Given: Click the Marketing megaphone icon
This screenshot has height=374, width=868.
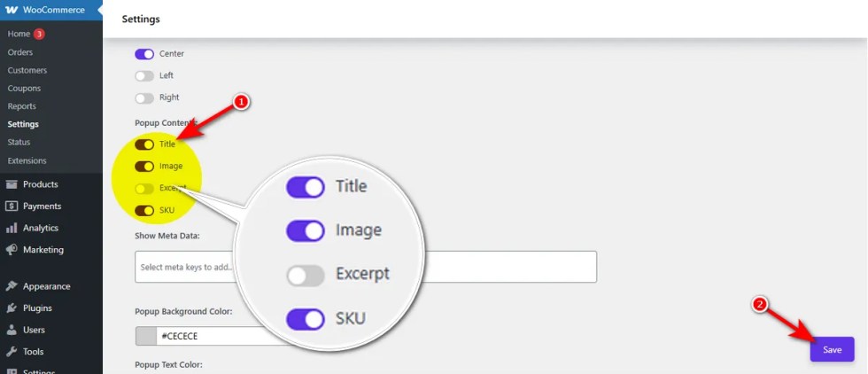Looking at the screenshot, I should click(12, 250).
